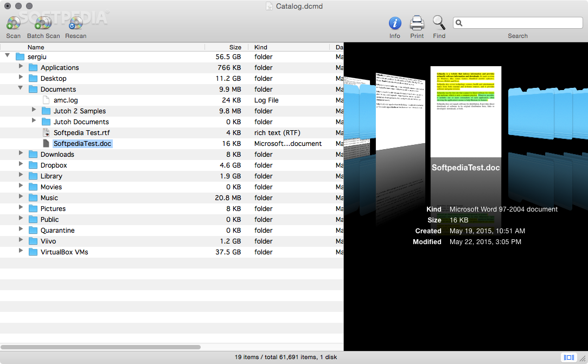Select the Softpedia Test.rtf row name
The height and width of the screenshot is (364, 588).
[x=82, y=133]
